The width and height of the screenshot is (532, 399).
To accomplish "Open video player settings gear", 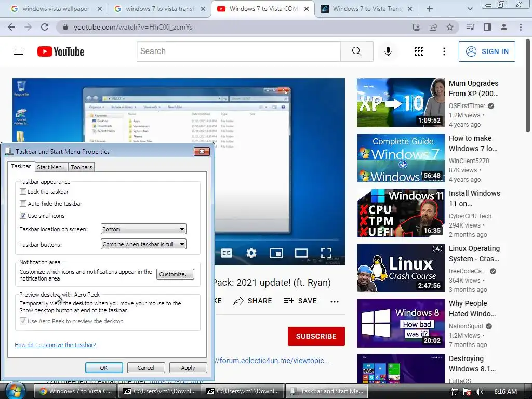I will pyautogui.click(x=251, y=253).
